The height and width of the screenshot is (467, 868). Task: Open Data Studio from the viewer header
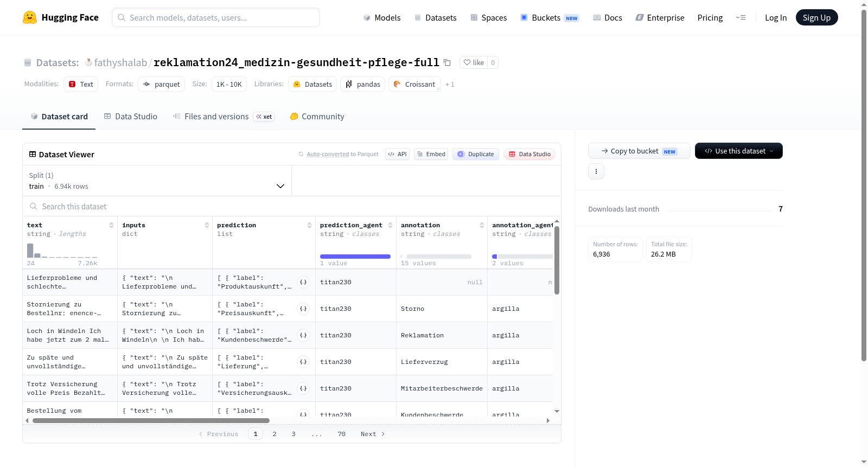(x=529, y=154)
